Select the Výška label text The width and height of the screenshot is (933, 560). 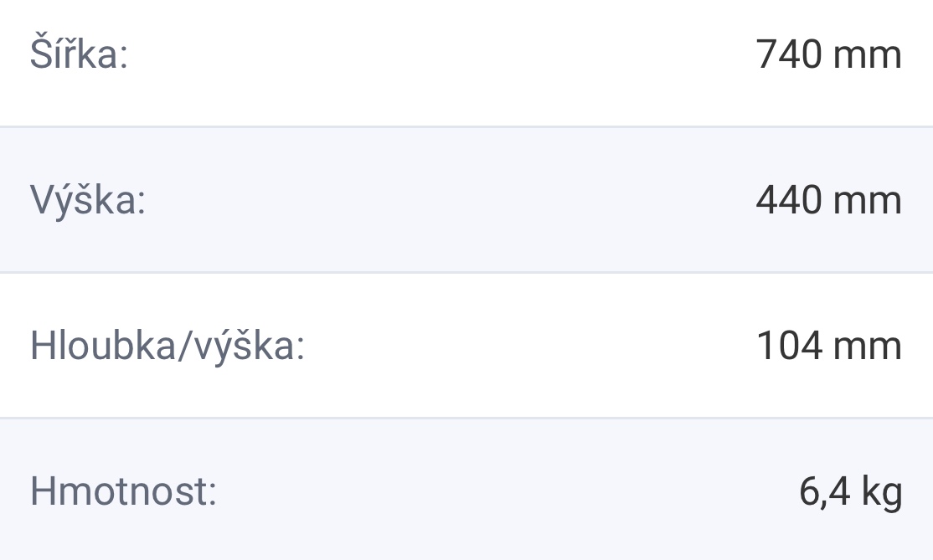point(88,202)
